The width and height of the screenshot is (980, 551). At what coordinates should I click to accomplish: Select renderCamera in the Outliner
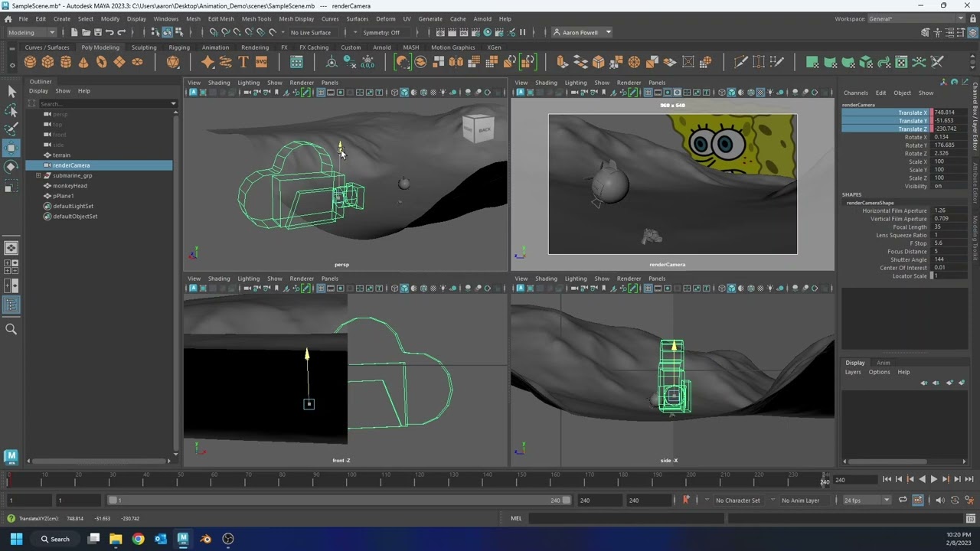71,165
